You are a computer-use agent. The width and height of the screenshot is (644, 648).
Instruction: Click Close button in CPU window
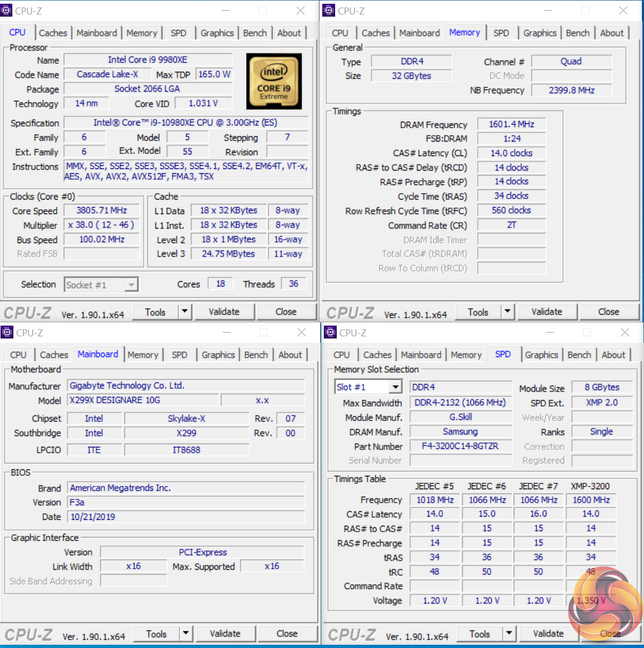coord(286,312)
